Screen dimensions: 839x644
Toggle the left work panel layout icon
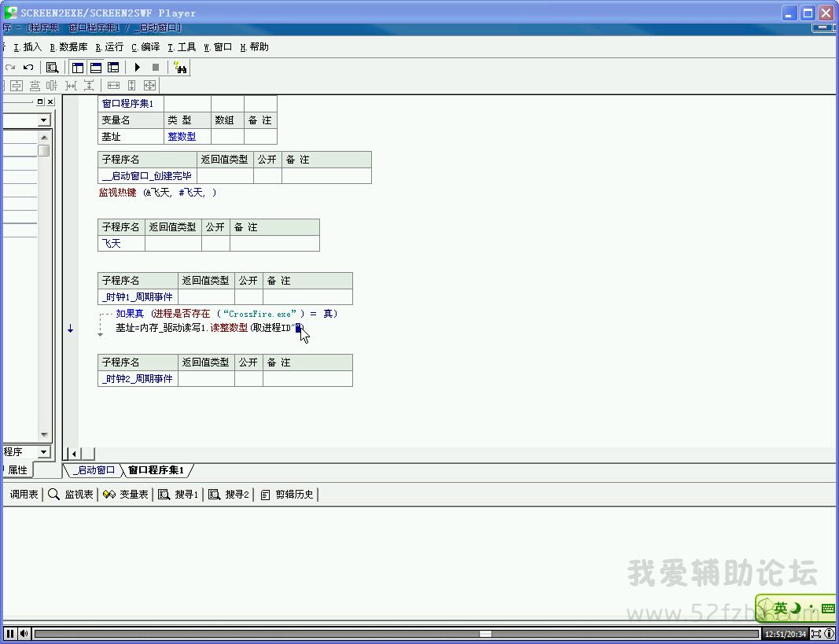(x=78, y=68)
